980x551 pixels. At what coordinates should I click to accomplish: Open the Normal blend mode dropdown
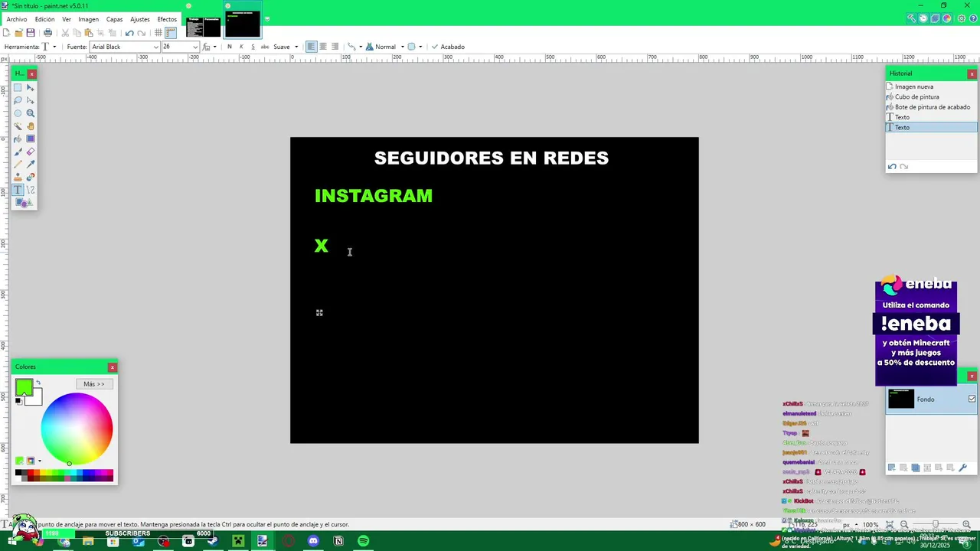tap(385, 47)
